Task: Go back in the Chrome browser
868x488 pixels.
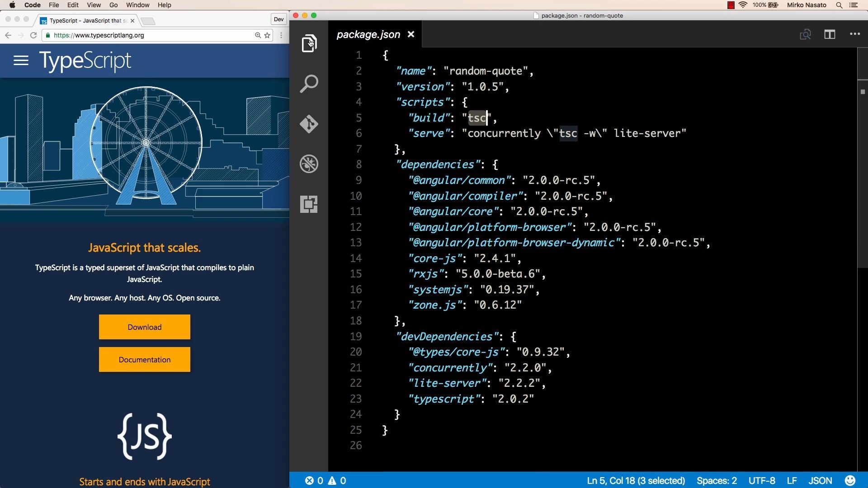Action: (8, 35)
